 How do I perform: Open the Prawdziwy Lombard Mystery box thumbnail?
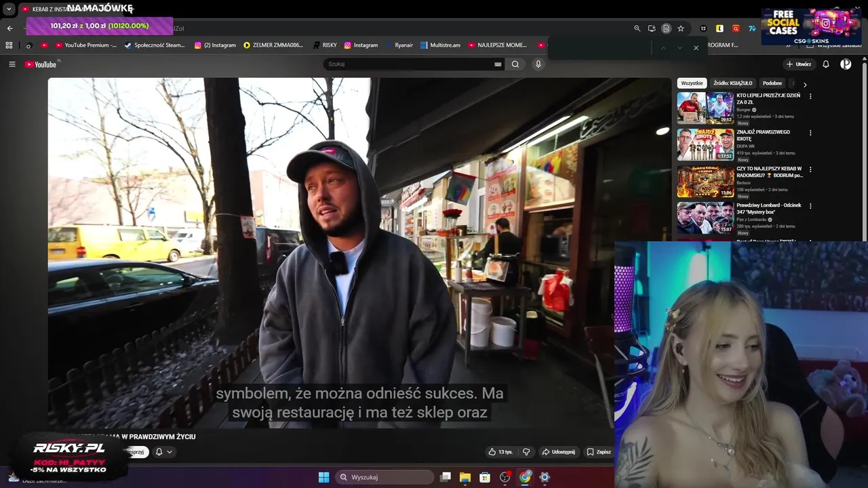pyautogui.click(x=705, y=218)
